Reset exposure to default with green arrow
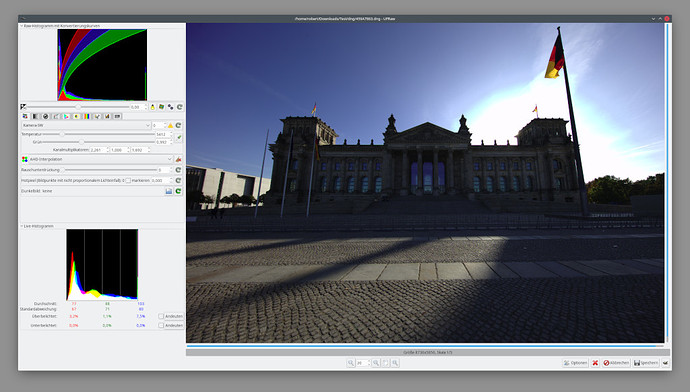Image resolution: width=690 pixels, height=392 pixels. pos(180,107)
